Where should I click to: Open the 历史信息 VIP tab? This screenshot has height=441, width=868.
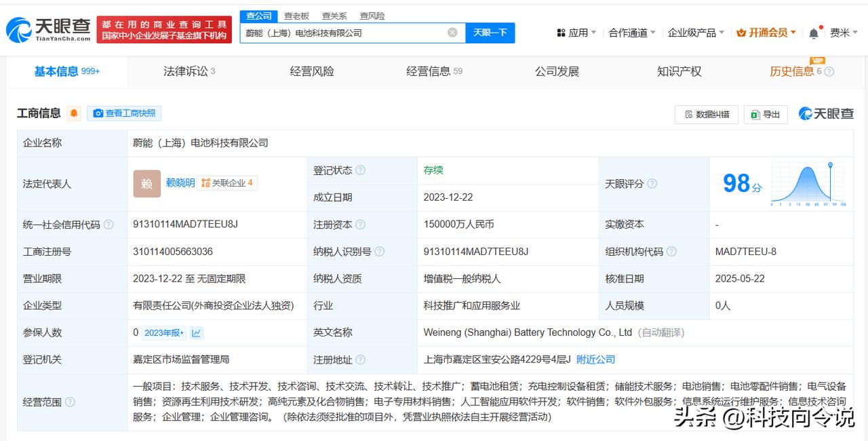(795, 71)
